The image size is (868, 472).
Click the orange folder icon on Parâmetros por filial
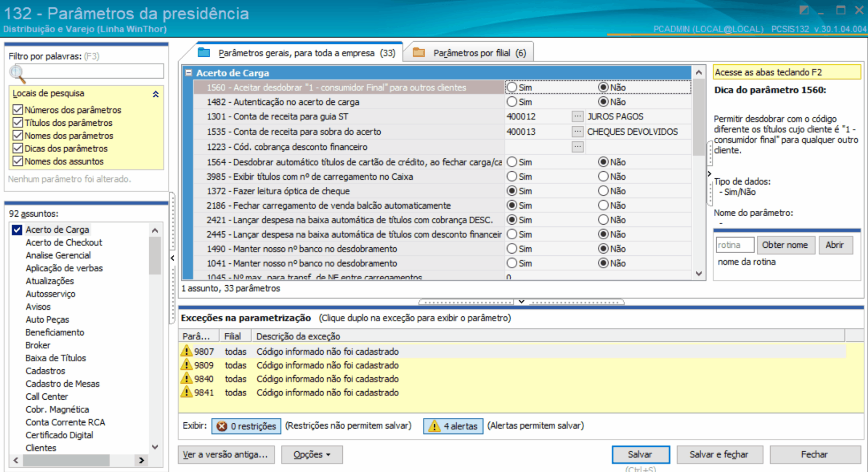419,52
